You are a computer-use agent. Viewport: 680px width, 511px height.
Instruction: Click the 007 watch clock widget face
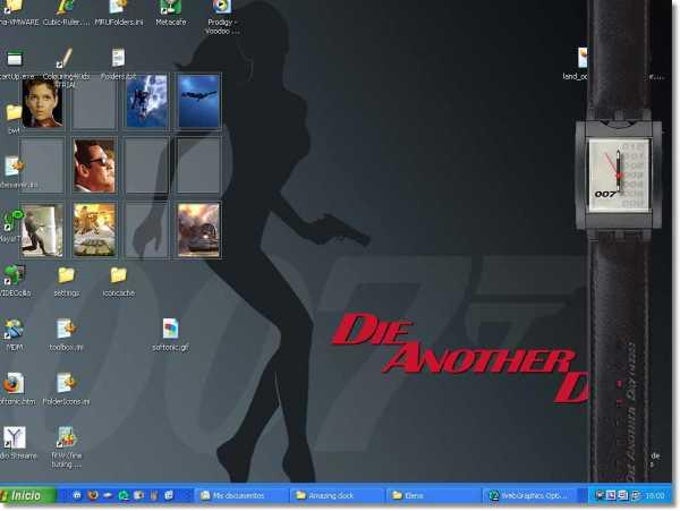[618, 175]
